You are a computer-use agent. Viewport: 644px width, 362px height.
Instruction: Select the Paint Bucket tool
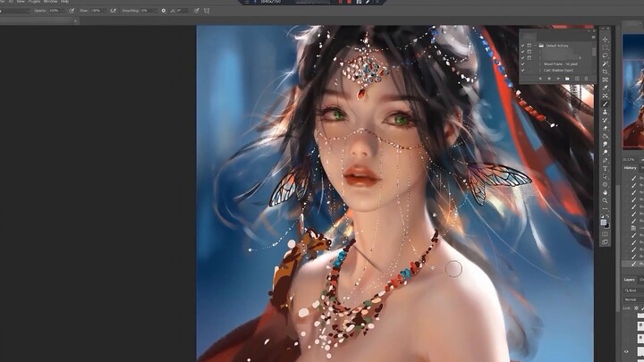tap(605, 136)
